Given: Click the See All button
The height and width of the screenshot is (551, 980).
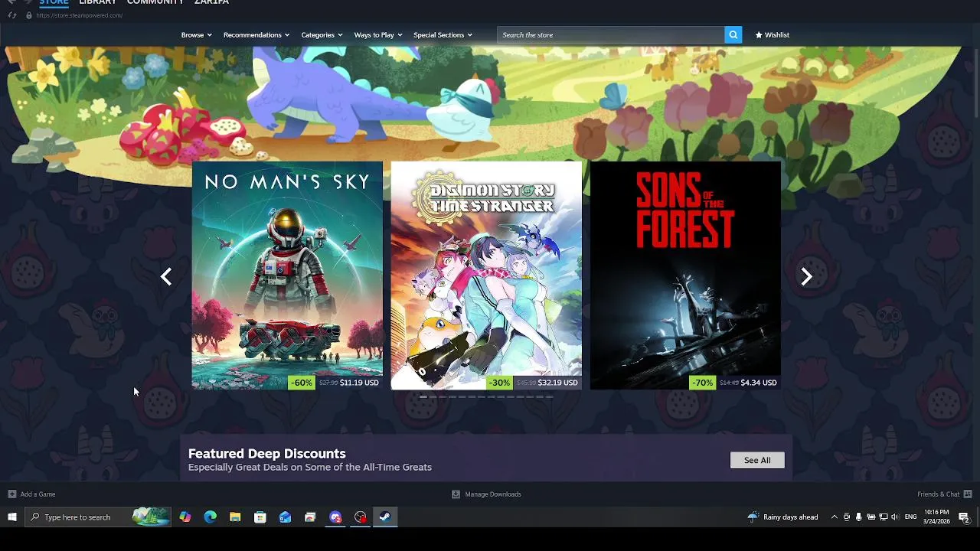Looking at the screenshot, I should [x=757, y=460].
